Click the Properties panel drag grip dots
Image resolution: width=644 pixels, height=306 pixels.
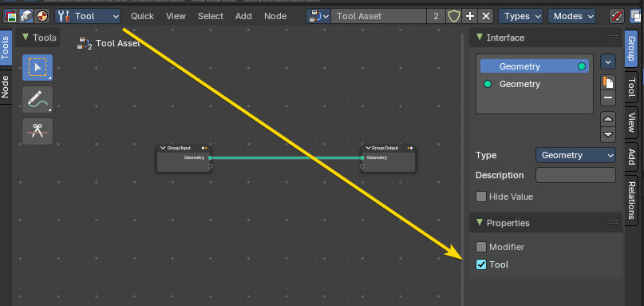[x=613, y=222]
